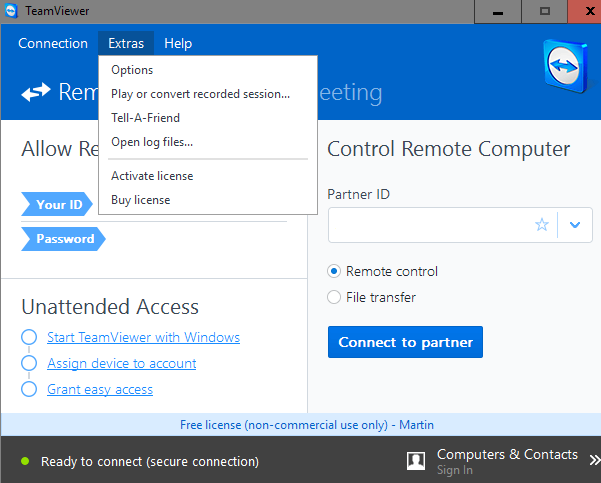601x483 pixels.
Task: Select the Remote control radio button
Action: click(x=334, y=271)
